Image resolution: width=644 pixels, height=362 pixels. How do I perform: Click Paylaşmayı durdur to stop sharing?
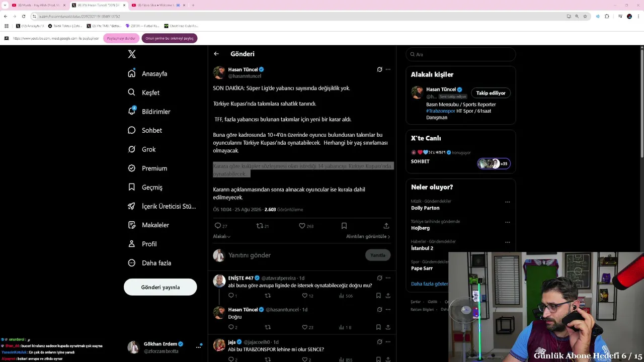(x=121, y=38)
